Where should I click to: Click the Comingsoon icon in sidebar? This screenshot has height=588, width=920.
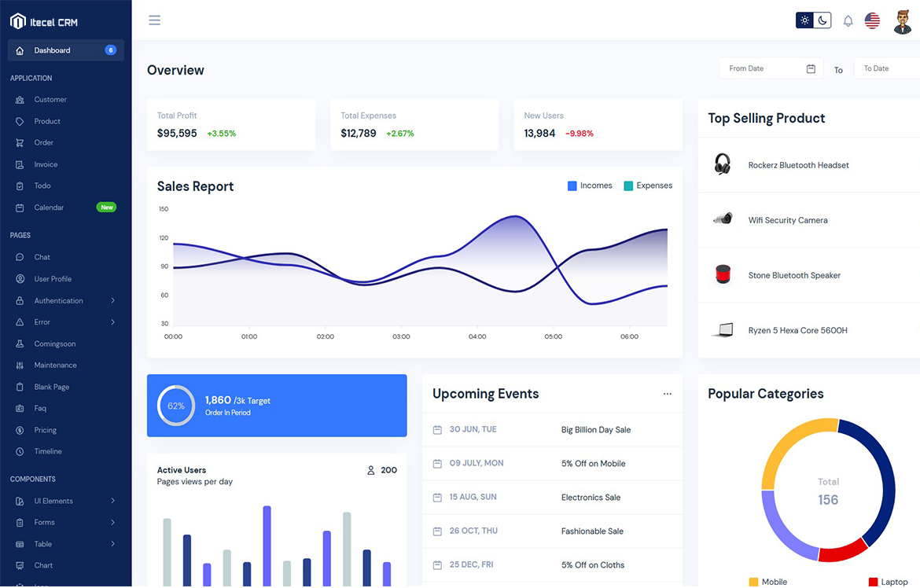(x=20, y=344)
